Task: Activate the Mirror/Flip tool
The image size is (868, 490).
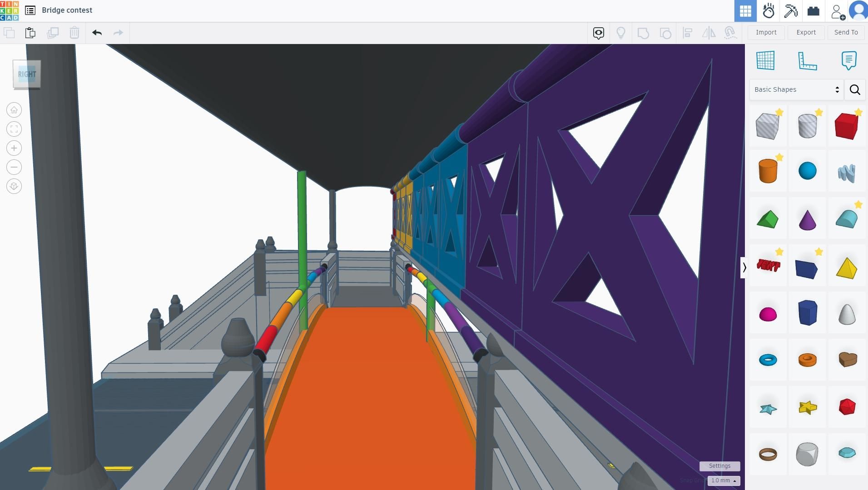Action: pyautogui.click(x=709, y=33)
